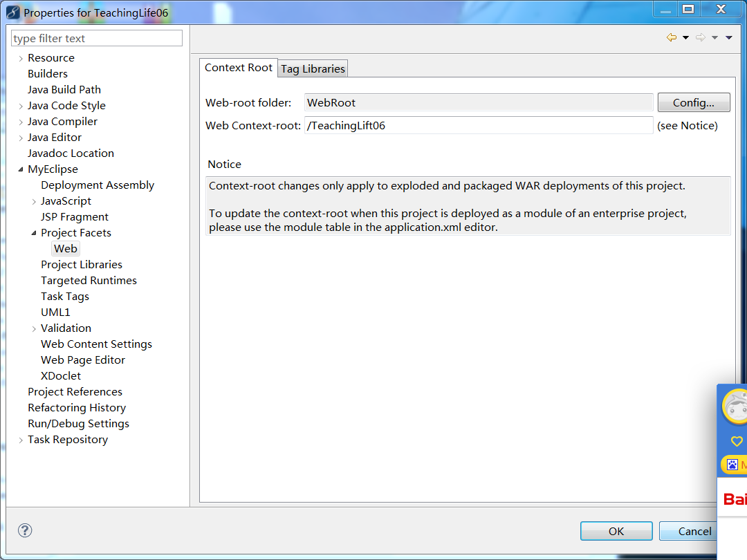
Task: Expand the Validation tree node
Action: tap(34, 329)
